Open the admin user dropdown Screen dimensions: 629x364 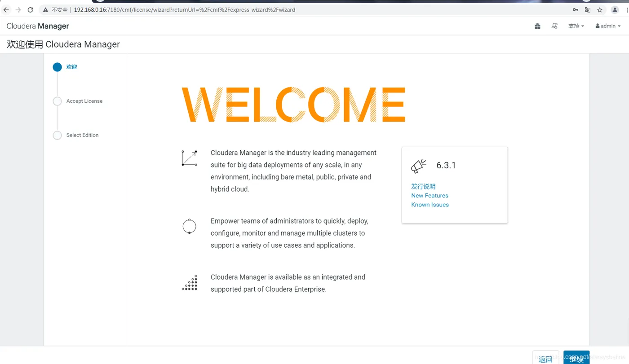tap(608, 26)
